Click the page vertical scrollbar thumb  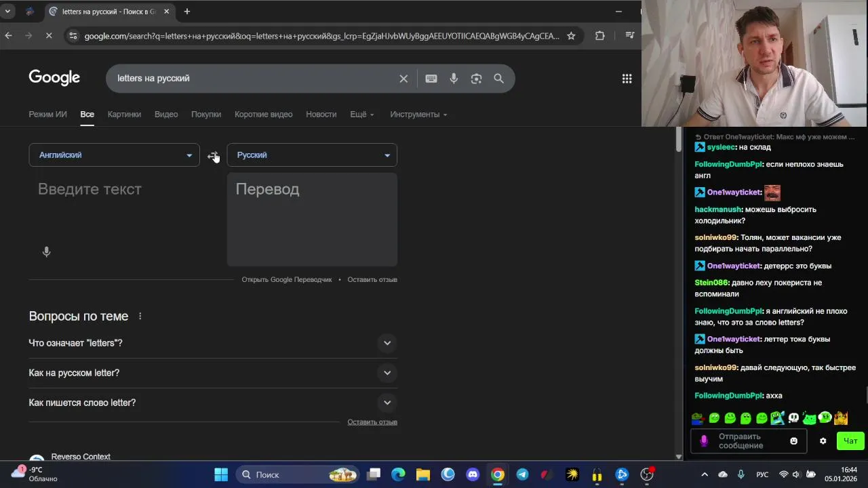pyautogui.click(x=678, y=139)
